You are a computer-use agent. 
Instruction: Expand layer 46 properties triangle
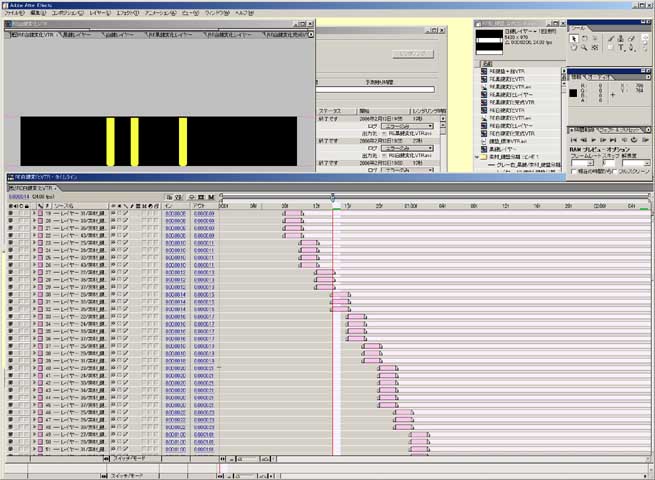click(x=34, y=412)
